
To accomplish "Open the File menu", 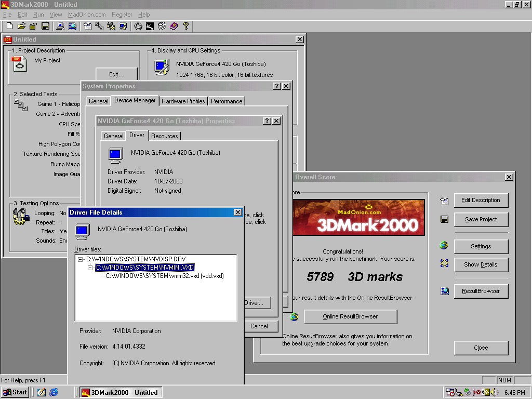I will click(7, 15).
